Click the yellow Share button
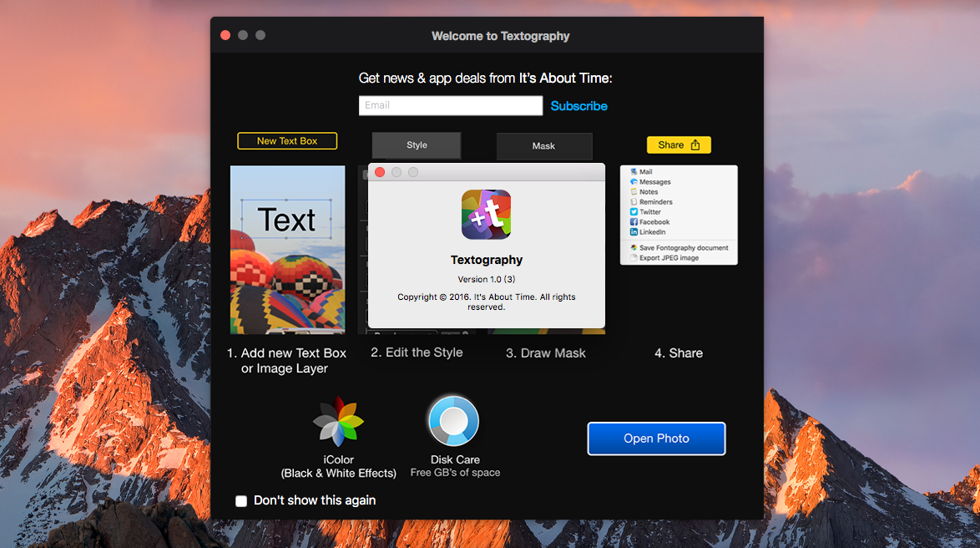The width and height of the screenshot is (980, 548). pyautogui.click(x=679, y=145)
